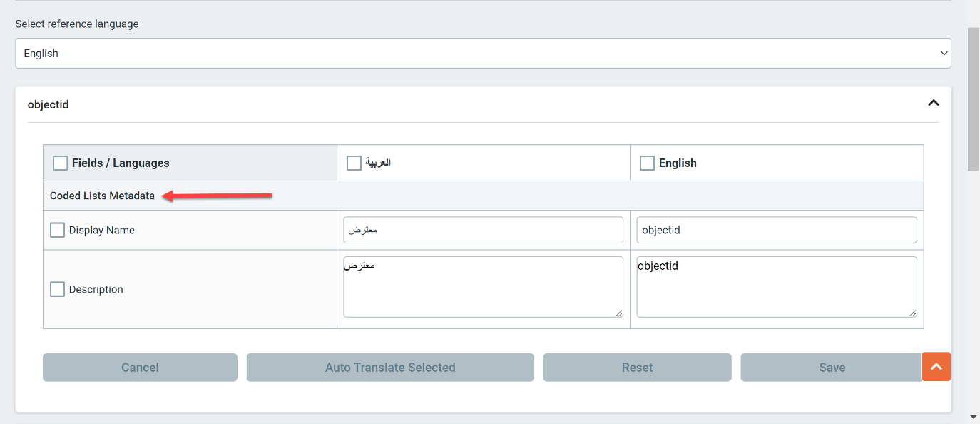Click the page vertical scrollbar thumb
The image size is (980, 424).
coord(974,99)
